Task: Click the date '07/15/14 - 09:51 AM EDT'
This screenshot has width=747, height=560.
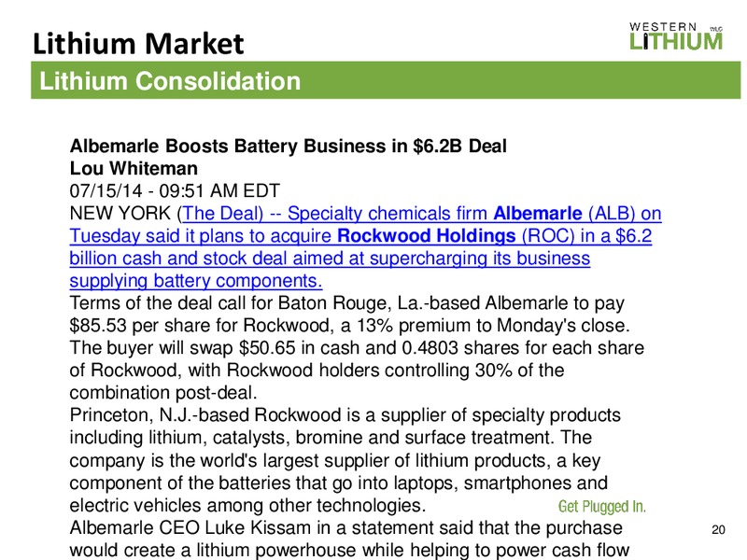Action: click(175, 190)
